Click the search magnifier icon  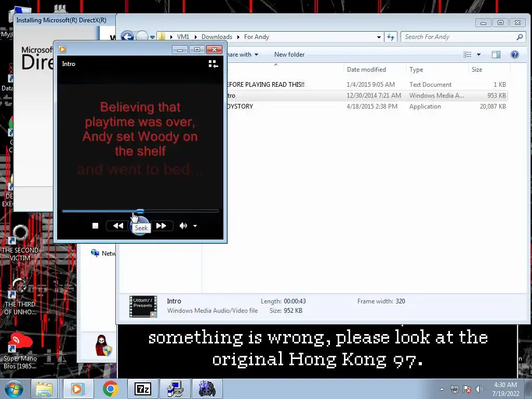coord(520,37)
